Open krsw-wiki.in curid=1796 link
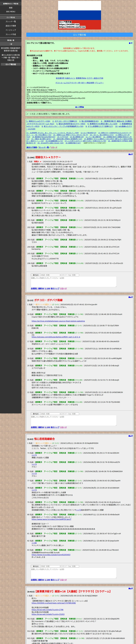The width and height of the screenshot is (136, 644). (x=47, y=610)
